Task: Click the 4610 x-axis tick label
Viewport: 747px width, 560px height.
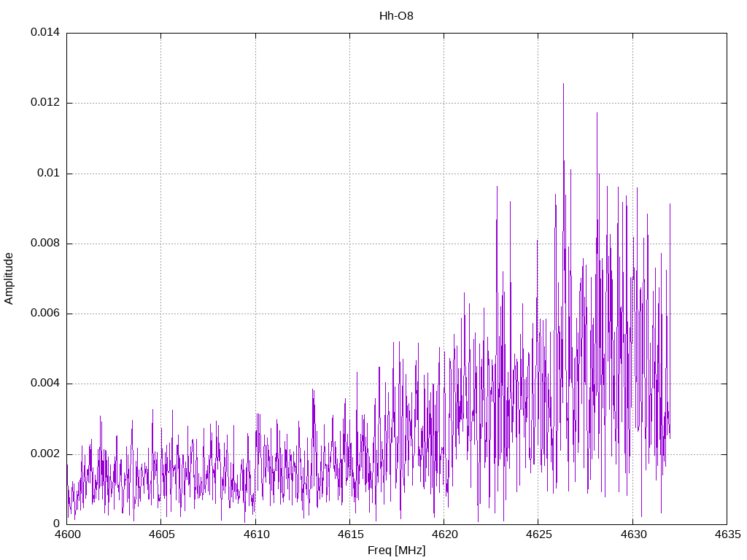Action: click(x=255, y=534)
